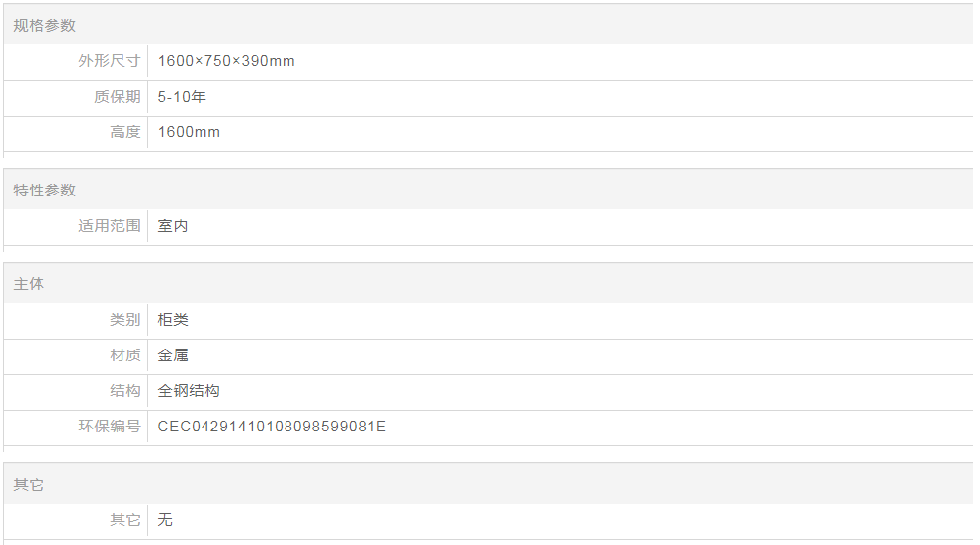Viewport: 980px width, 545px height.
Task: Click the 其它 section header
Action: coord(29,485)
